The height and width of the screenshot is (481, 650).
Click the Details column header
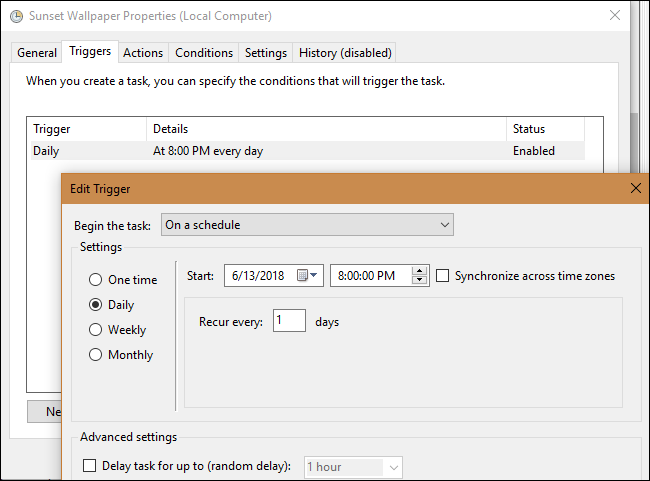click(x=326, y=129)
